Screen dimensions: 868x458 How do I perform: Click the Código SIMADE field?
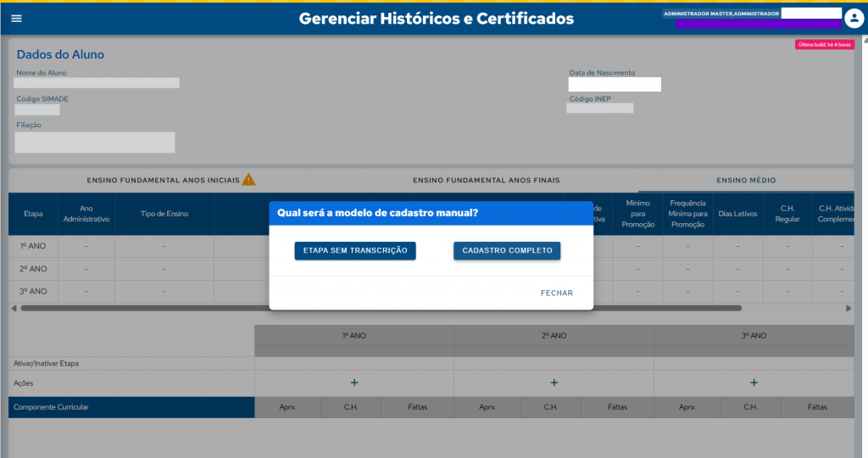point(37,110)
